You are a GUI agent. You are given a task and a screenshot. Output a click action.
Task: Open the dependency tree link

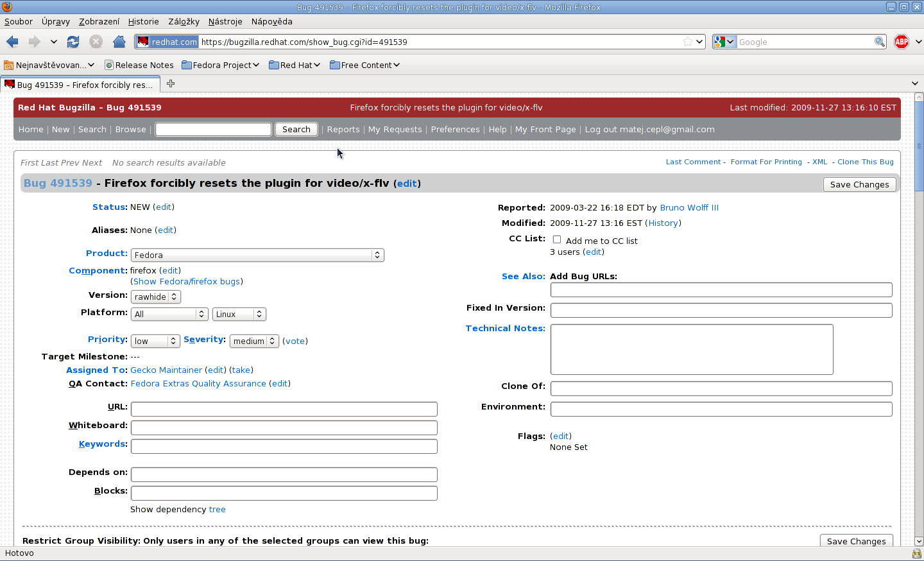click(218, 509)
